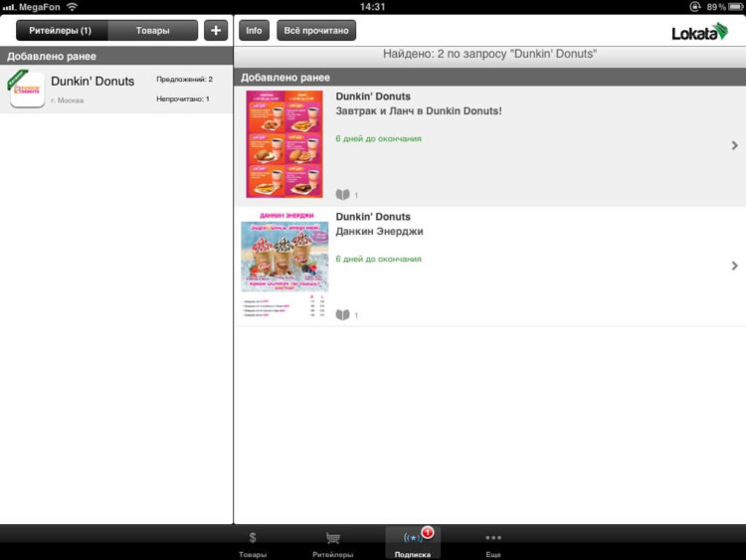The image size is (746, 560).
Task: Tap the Lokata logo
Action: [x=700, y=32]
